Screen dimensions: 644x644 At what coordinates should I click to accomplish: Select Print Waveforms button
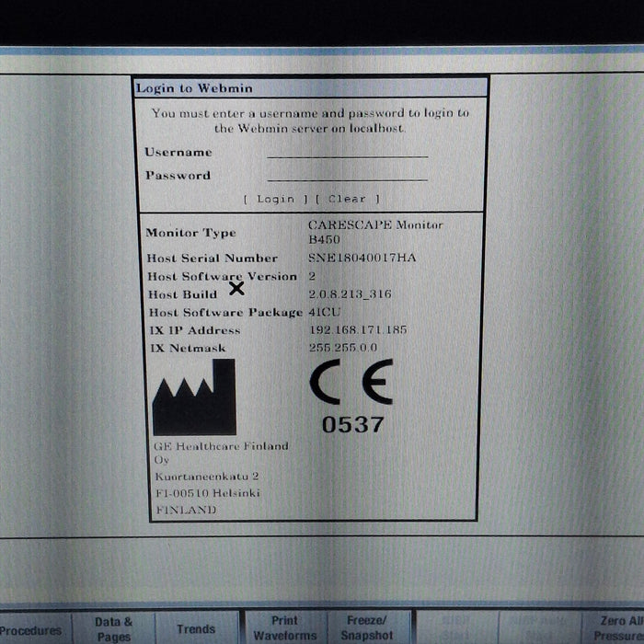(x=285, y=628)
